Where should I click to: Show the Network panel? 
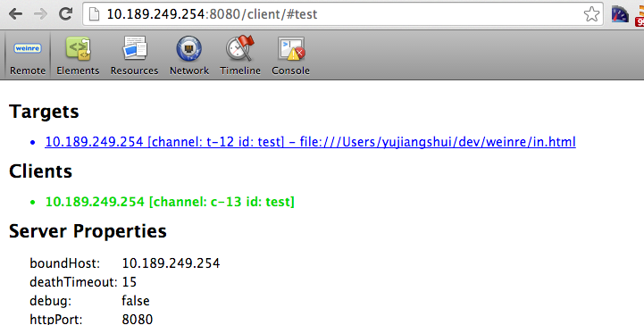coord(189,56)
